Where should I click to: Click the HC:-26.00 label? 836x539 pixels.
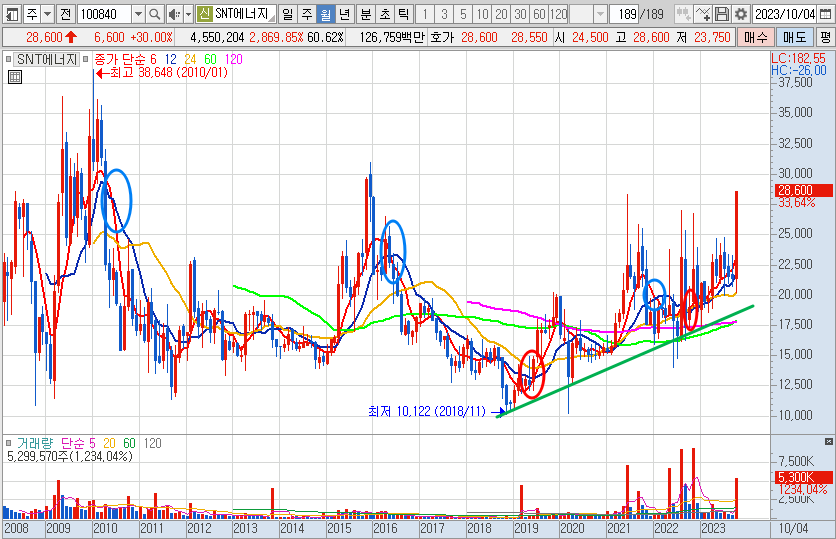click(x=798, y=70)
